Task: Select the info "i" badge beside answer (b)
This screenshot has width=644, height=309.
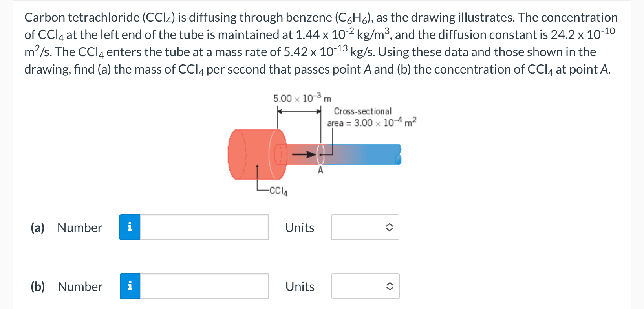Action: tap(130, 286)
